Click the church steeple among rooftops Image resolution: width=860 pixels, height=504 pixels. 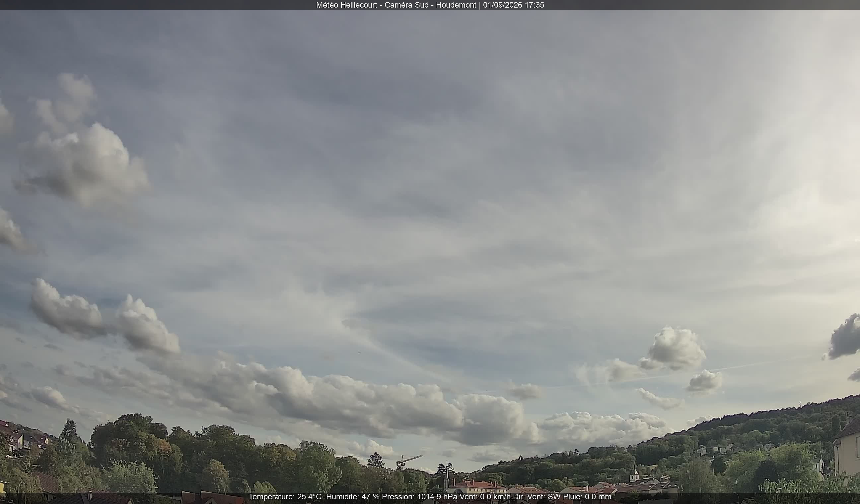(634, 473)
